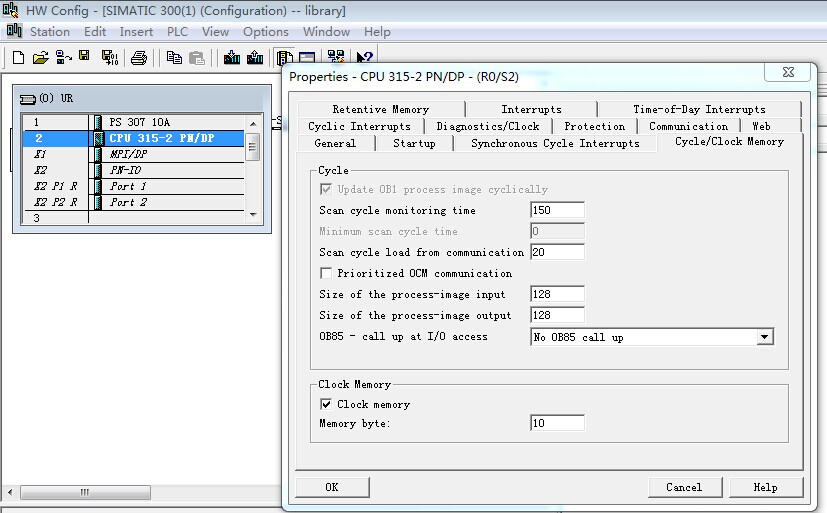Close the Properties dialog with X
Image resolution: width=827 pixels, height=513 pixels.
pyautogui.click(x=788, y=72)
